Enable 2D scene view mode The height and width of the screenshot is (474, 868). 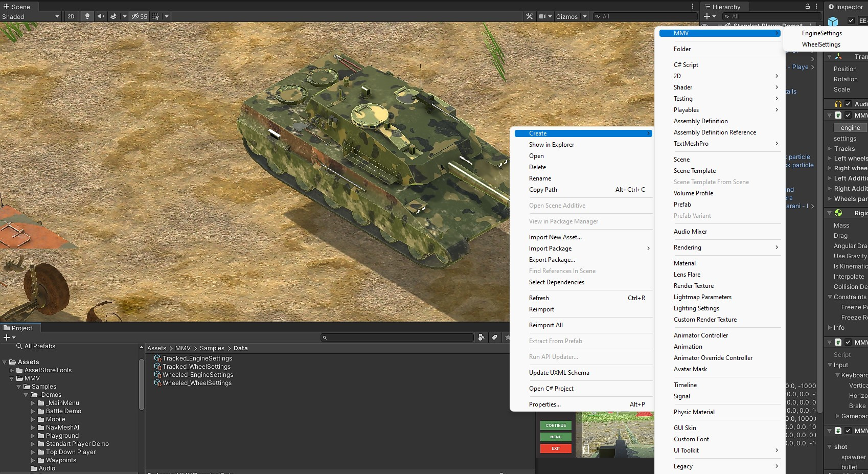click(x=71, y=16)
